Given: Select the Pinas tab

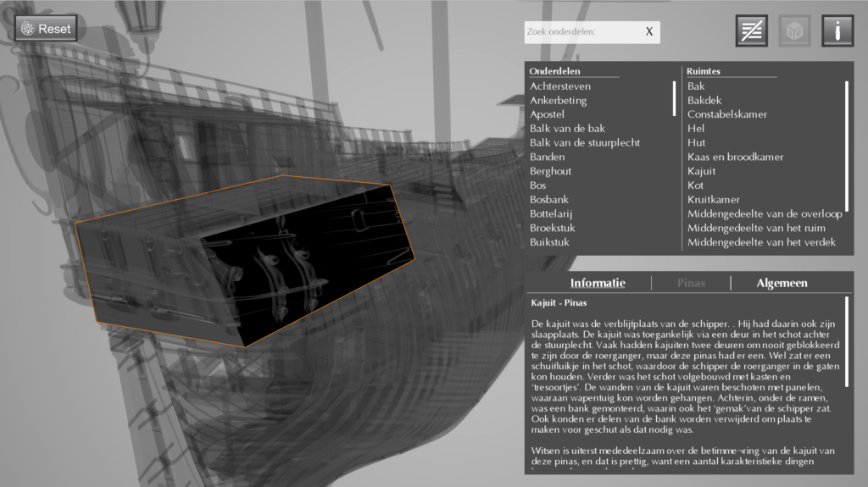Looking at the screenshot, I should 691,283.
